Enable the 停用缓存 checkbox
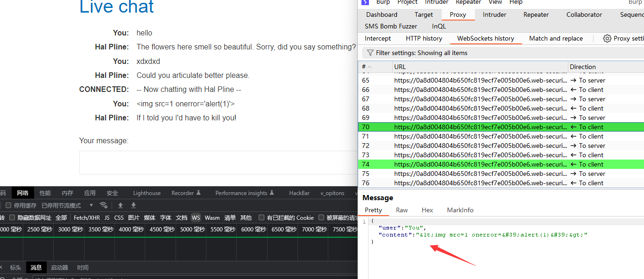This screenshot has height=279, width=644. click(x=8, y=205)
